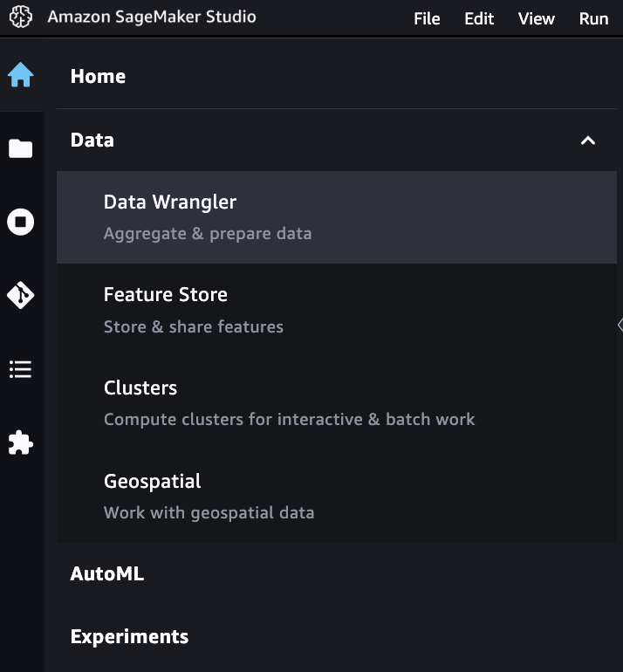Viewport: 623px width, 672px height.
Task: Open the View menu
Action: point(537,18)
